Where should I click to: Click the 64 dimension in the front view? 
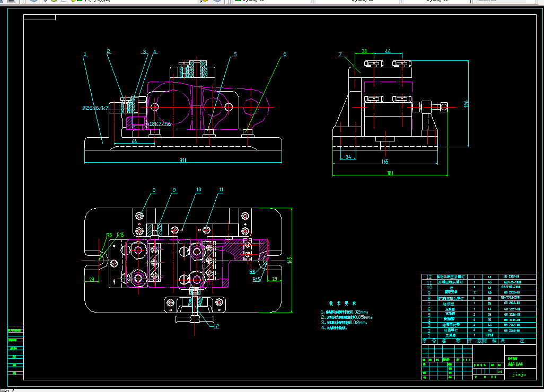point(134,141)
